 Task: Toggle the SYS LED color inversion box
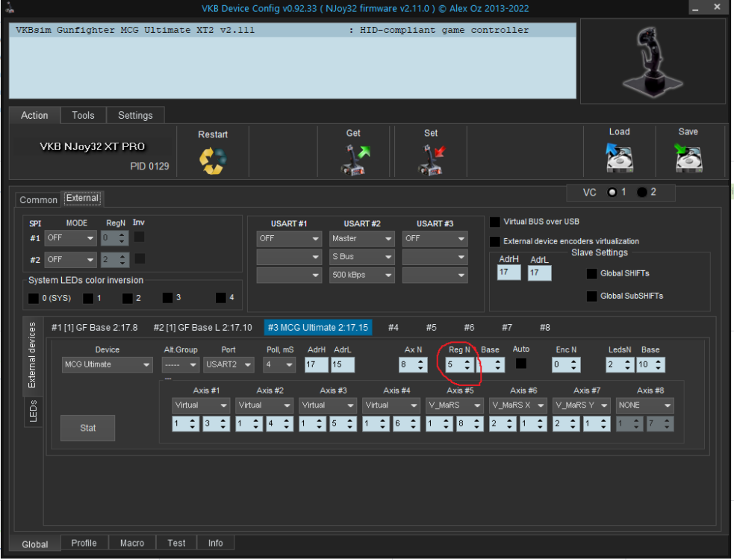(34, 298)
